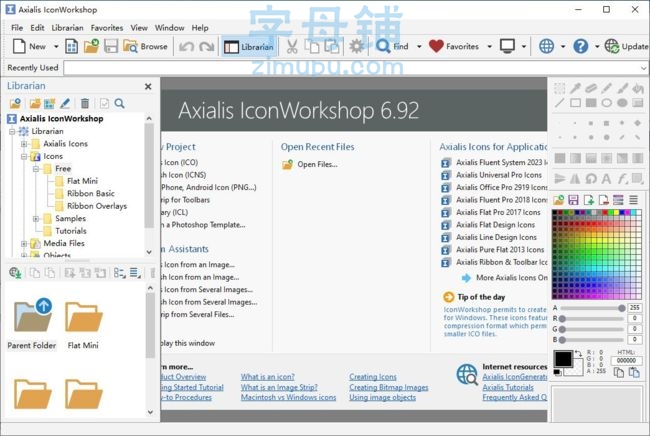Collapse the Icons tree node
This screenshot has width=650, height=436.
[24, 156]
